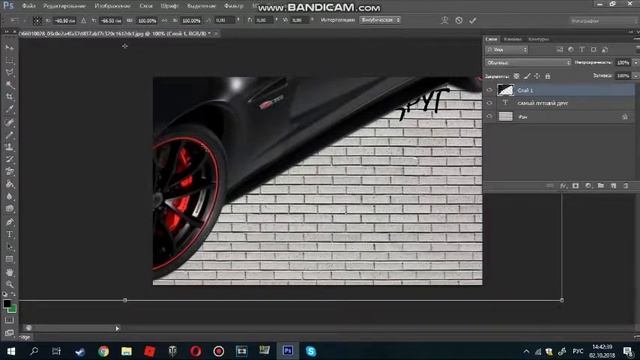640x360 pixels.
Task: Create a new layer group
Action: coord(601,186)
